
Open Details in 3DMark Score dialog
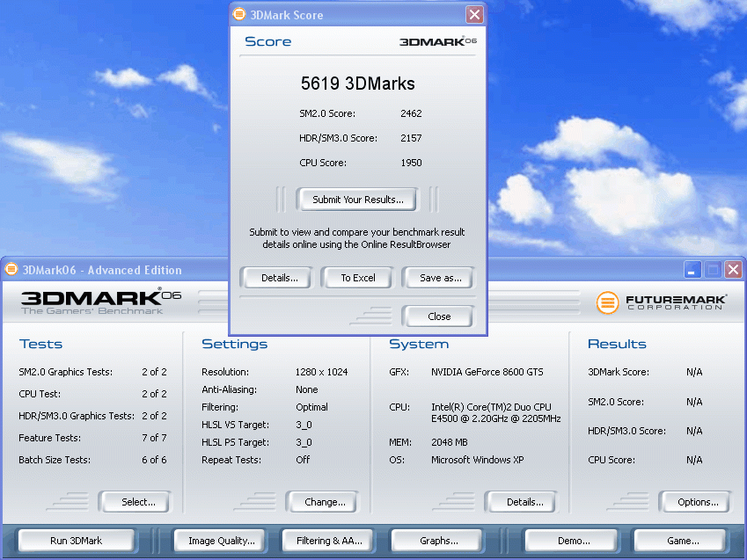tap(279, 278)
